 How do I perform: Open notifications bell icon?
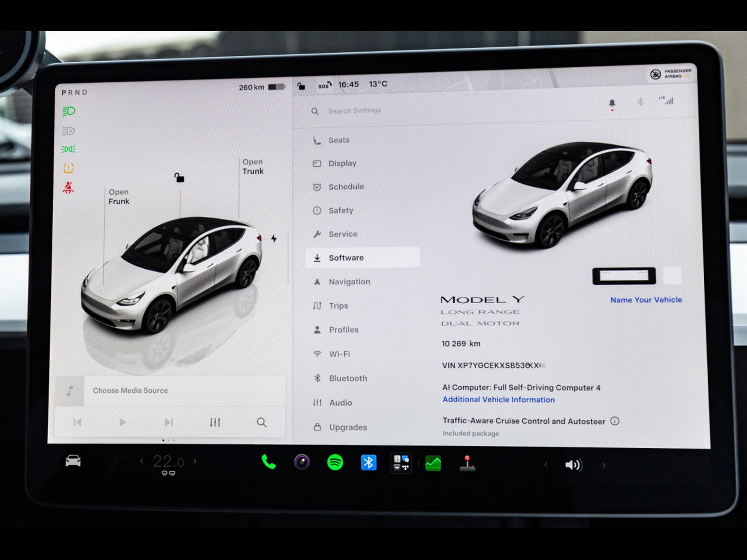[612, 104]
